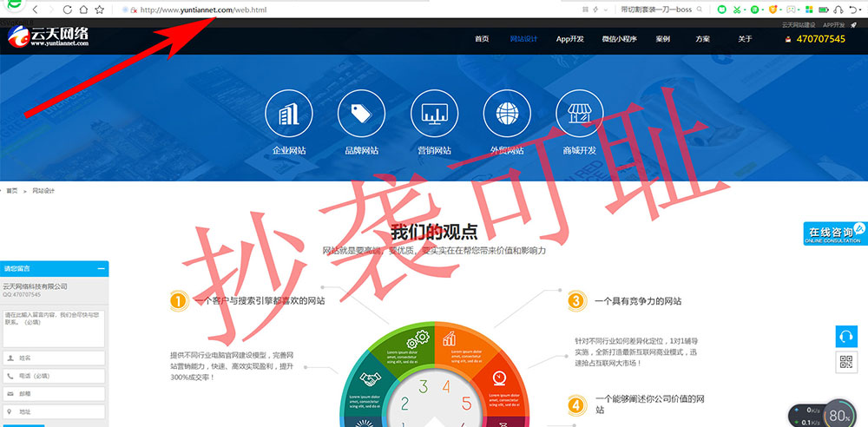The height and width of the screenshot is (427, 868).
Task: Open the browser home page icon
Action: pyautogui.click(x=83, y=10)
